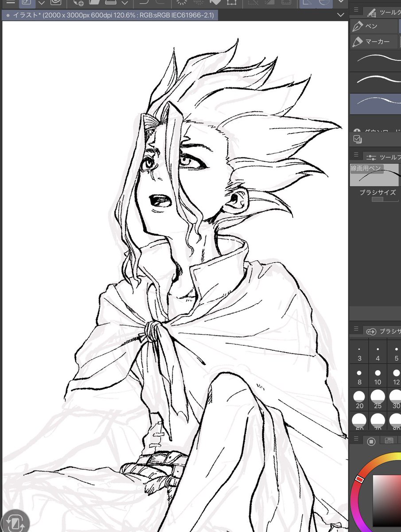The image size is (401, 532).
Task: Click the red hue handle on color ring
Action: 359,480
